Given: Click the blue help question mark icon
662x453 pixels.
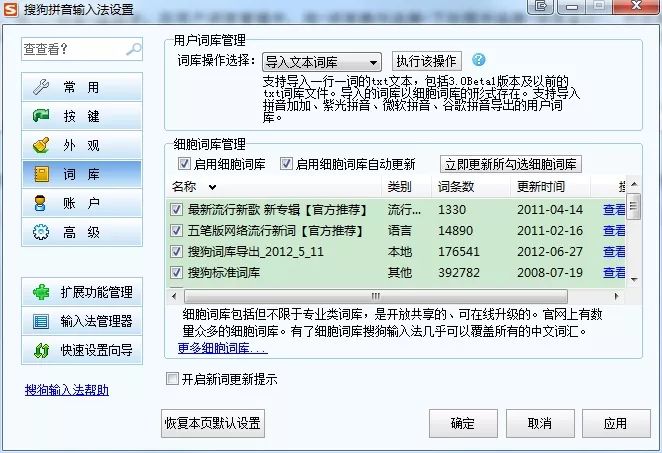Looking at the screenshot, I should coord(478,60).
